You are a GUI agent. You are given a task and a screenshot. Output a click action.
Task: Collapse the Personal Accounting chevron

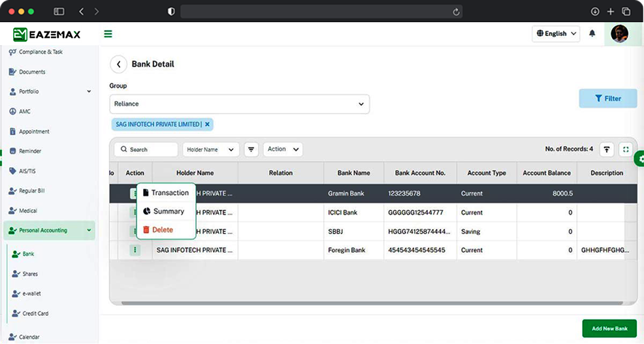[89, 230]
